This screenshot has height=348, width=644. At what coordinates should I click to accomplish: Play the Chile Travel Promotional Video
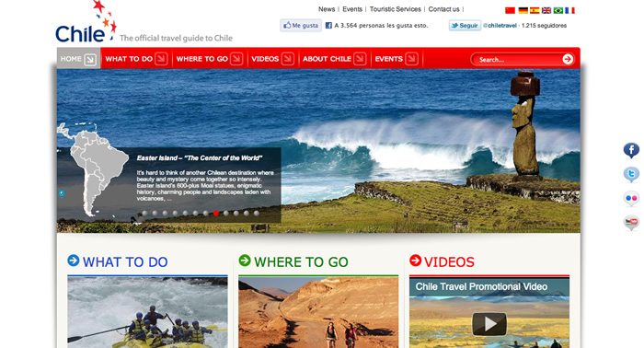click(489, 324)
